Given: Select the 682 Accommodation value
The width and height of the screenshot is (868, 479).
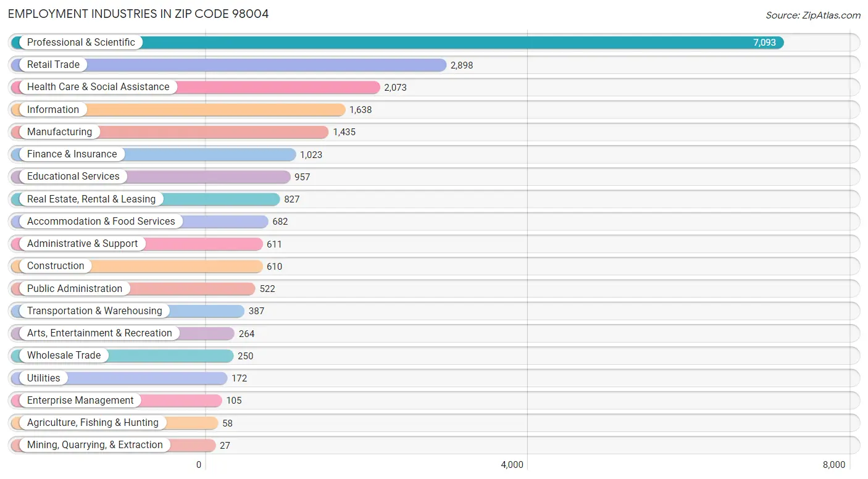Looking at the screenshot, I should tap(280, 222).
